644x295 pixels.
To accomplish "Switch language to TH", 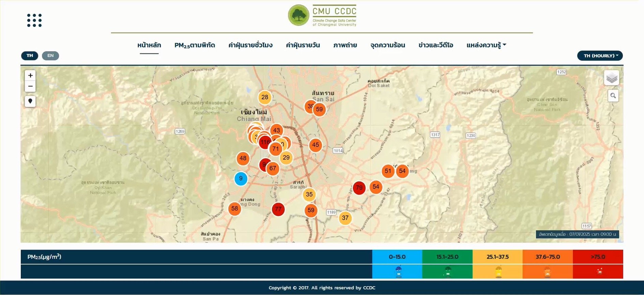I will click(30, 56).
